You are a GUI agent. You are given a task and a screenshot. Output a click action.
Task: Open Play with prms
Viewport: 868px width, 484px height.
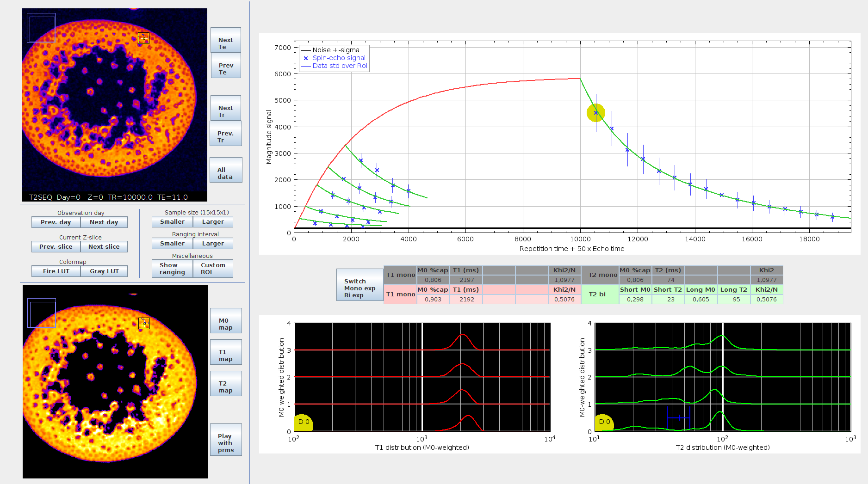226,440
